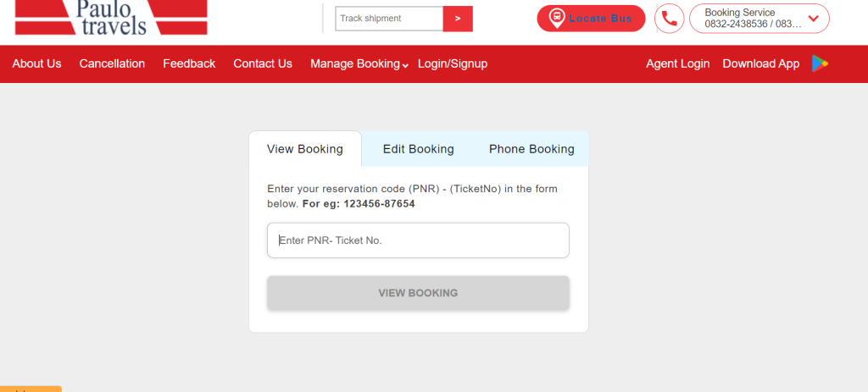Click the Manage Booking chevron arrow
The width and height of the screenshot is (868, 392).
(405, 66)
